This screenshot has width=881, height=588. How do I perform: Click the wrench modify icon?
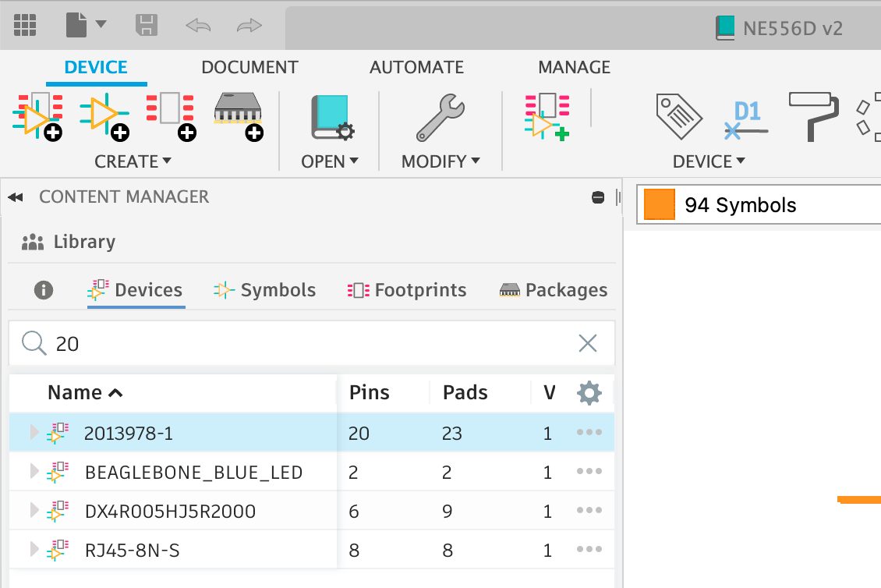(x=440, y=117)
